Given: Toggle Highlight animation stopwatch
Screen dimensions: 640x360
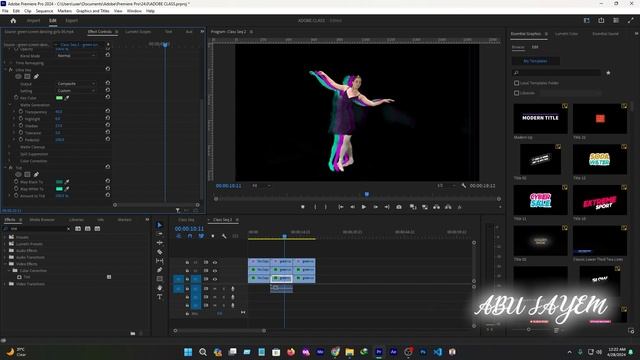Looking at the screenshot, I should pyautogui.click(x=21, y=118).
